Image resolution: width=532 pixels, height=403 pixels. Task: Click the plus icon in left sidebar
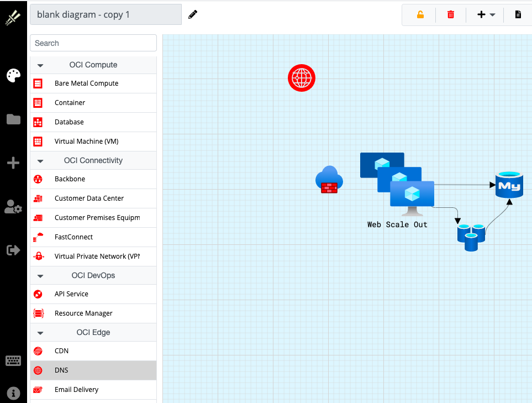[x=13, y=163]
